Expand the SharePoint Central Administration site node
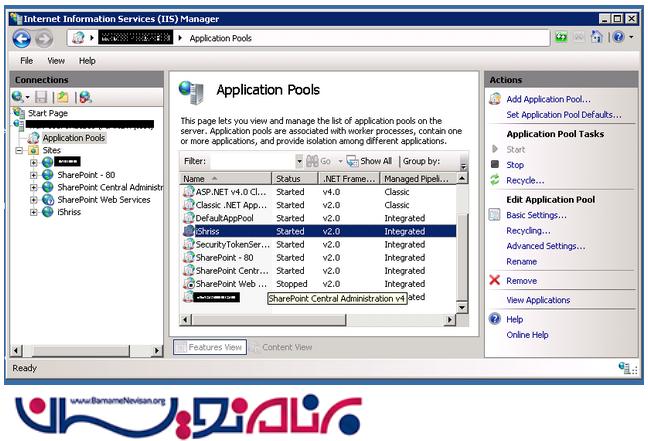This screenshot has height=441, width=648. [x=34, y=187]
